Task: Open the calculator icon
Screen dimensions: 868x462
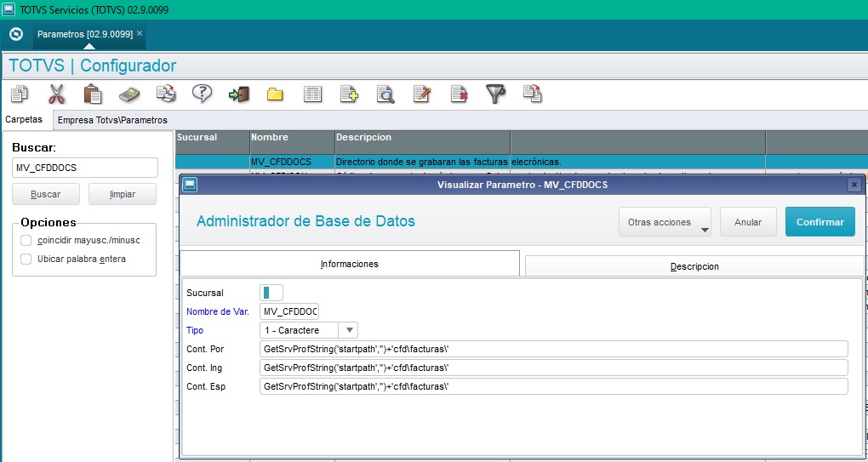Action: click(129, 94)
